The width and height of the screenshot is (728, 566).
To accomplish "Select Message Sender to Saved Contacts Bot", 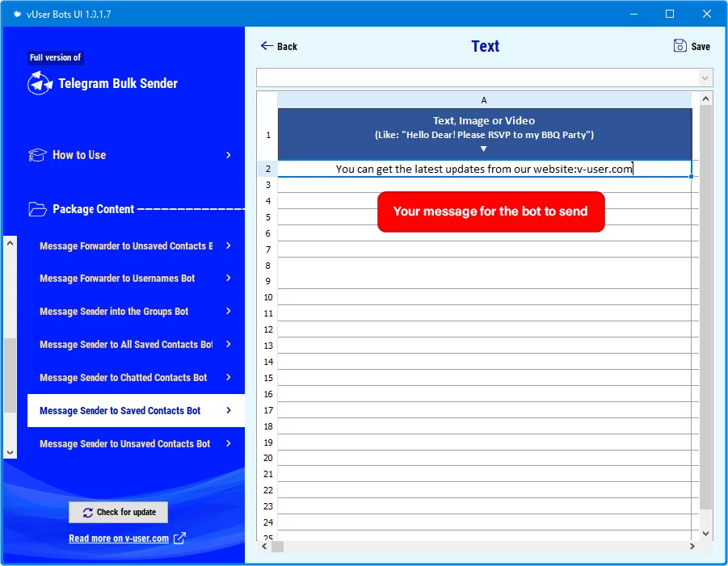I will 136,411.
